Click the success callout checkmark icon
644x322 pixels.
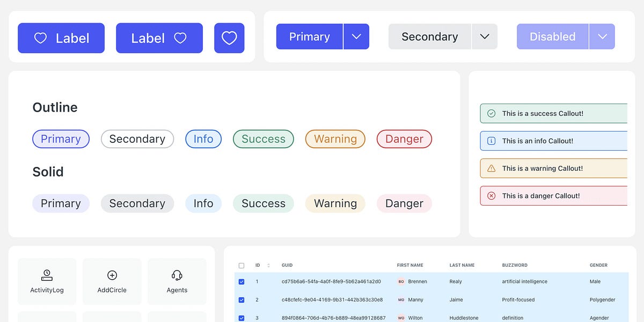(491, 113)
